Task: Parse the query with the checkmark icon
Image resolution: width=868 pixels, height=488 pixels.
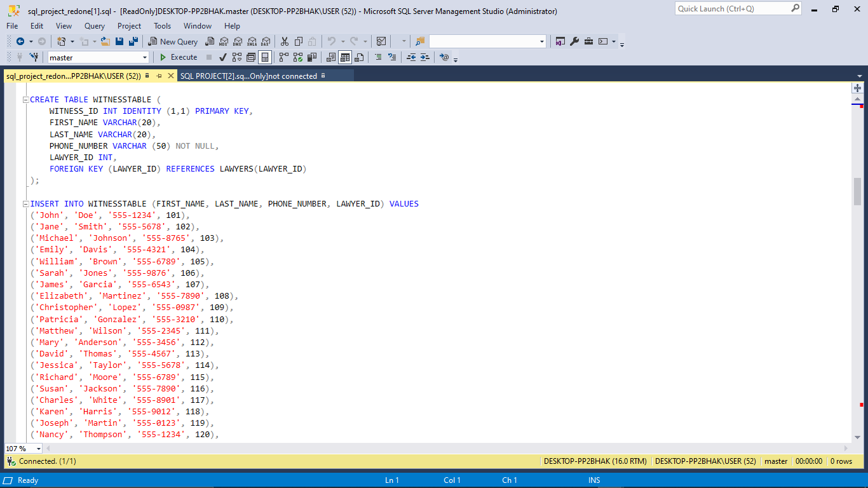Action: tap(222, 57)
